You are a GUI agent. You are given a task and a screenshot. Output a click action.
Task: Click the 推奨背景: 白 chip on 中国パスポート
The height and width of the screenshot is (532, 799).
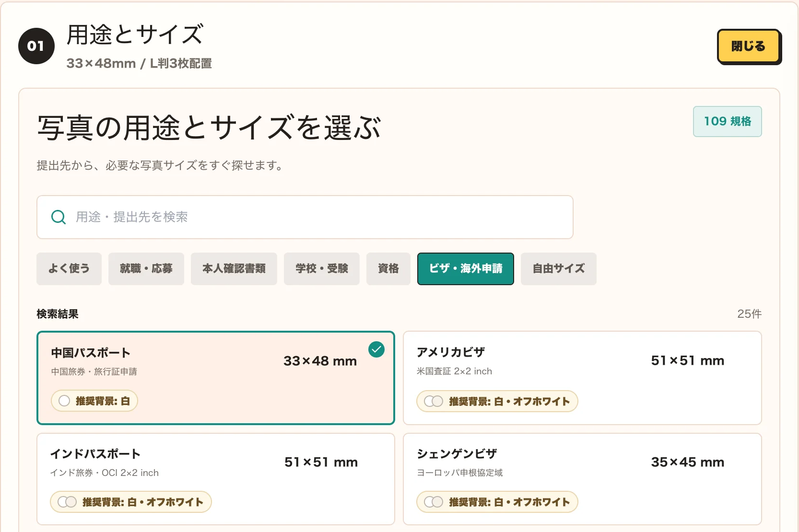click(x=94, y=401)
